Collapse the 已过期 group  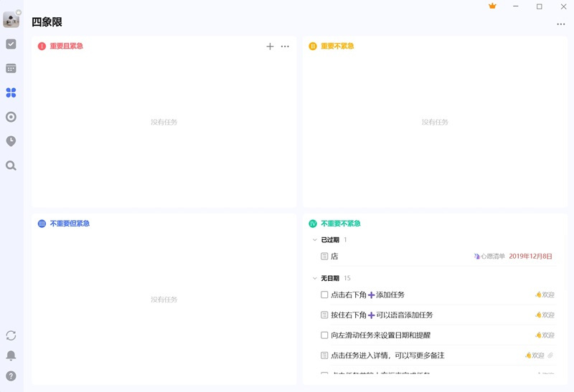[x=315, y=240]
